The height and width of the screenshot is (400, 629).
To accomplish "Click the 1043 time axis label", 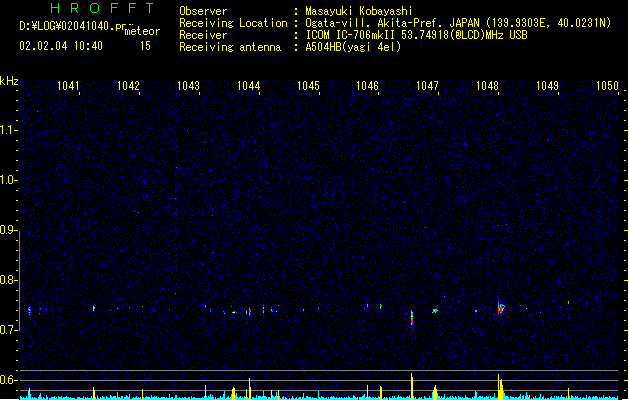I will coord(188,86).
